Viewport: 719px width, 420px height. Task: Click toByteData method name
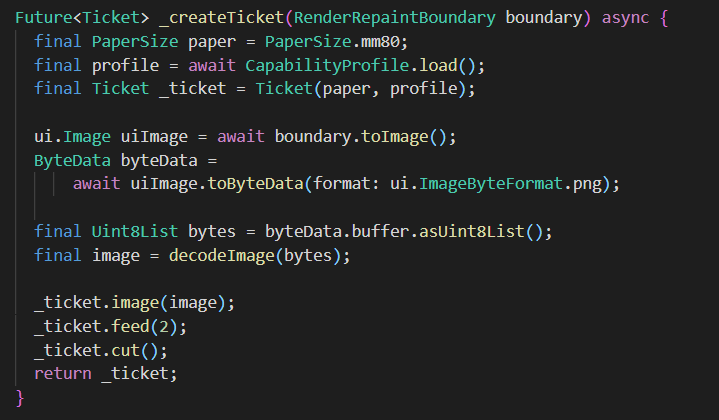[255, 184]
